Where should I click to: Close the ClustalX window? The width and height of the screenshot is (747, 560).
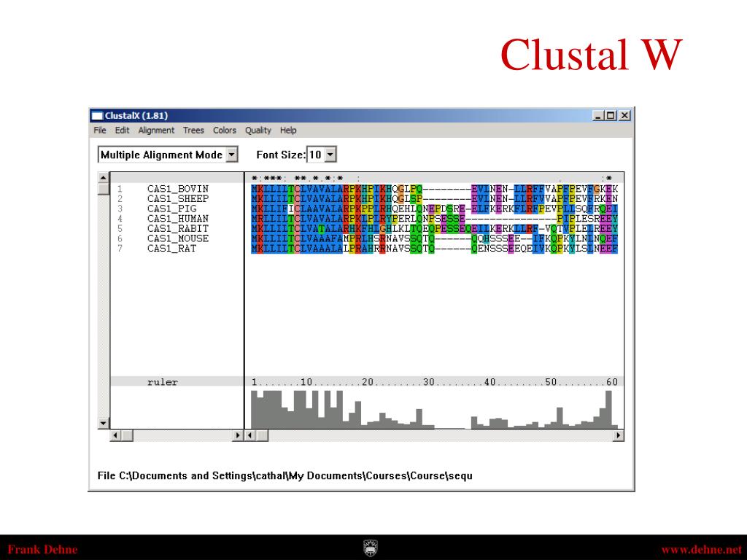click(624, 115)
